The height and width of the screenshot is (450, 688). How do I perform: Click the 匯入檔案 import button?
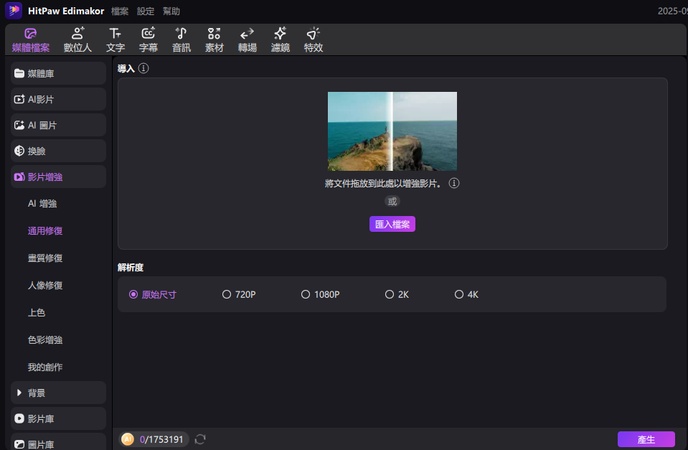[x=392, y=224]
